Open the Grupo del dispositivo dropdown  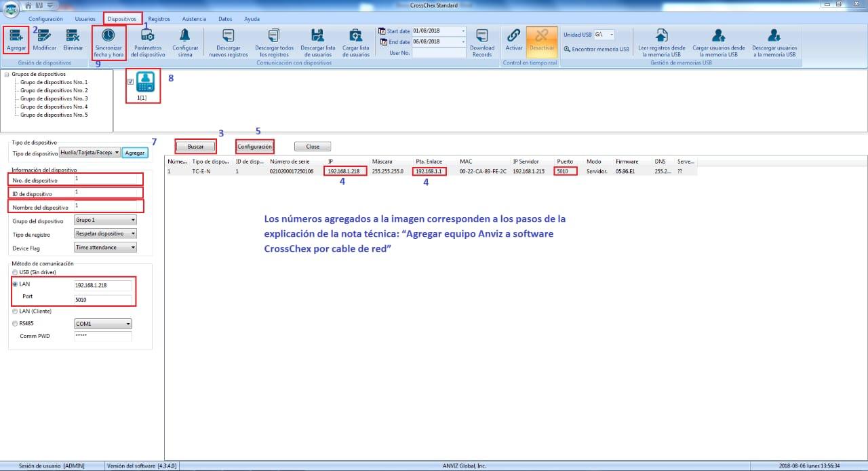(105, 220)
